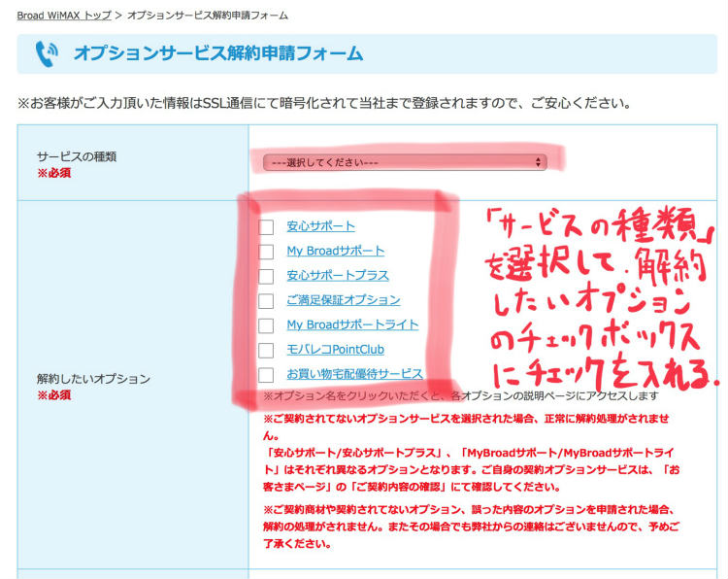Tick the 安心サポートプラス checkbox
728x579 pixels.
(x=266, y=277)
